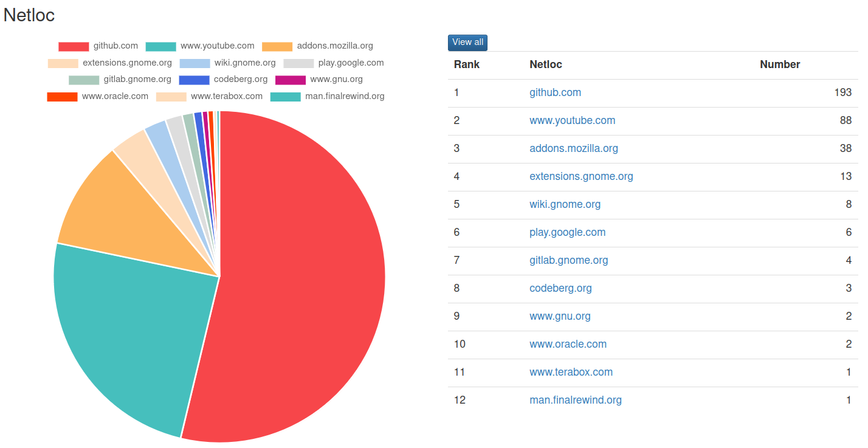
Task: Open the www.youtube.com table link
Action: (572, 120)
